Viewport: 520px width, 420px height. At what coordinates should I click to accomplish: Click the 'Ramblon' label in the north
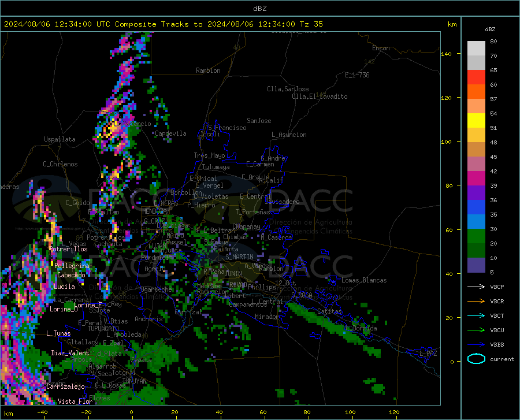click(208, 70)
